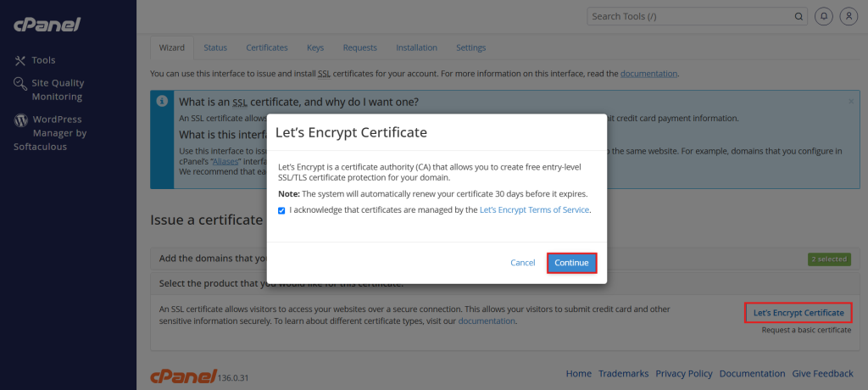The width and height of the screenshot is (868, 390).
Task: Click version number 136.0.31
Action: [234, 378]
